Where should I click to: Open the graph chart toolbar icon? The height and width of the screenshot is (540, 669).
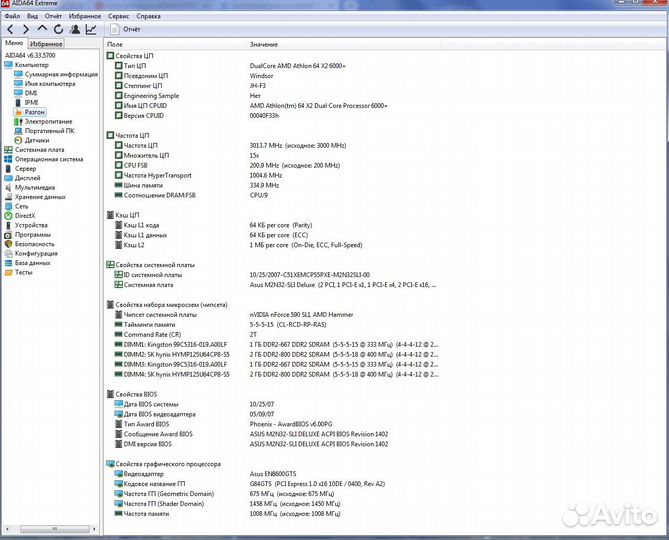tap(91, 30)
